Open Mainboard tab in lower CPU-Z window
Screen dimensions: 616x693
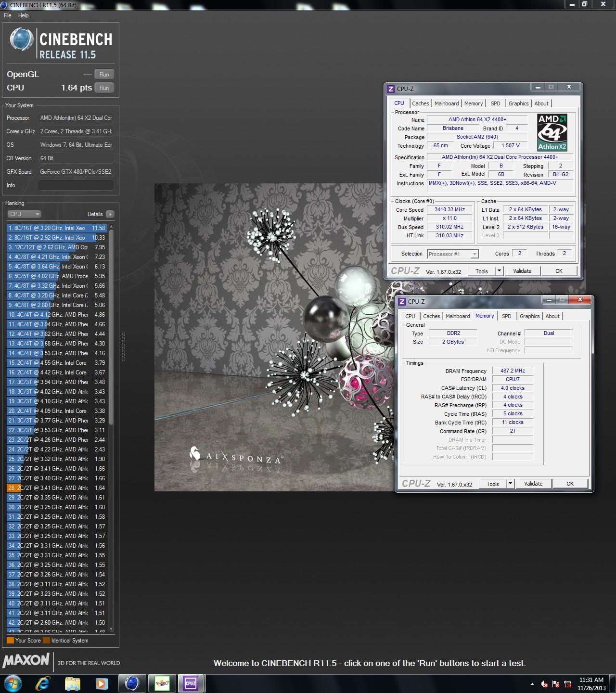click(x=458, y=316)
